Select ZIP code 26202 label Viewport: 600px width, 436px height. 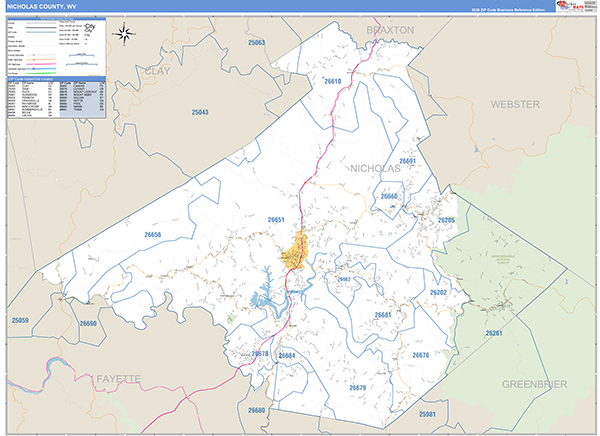pyautogui.click(x=438, y=292)
